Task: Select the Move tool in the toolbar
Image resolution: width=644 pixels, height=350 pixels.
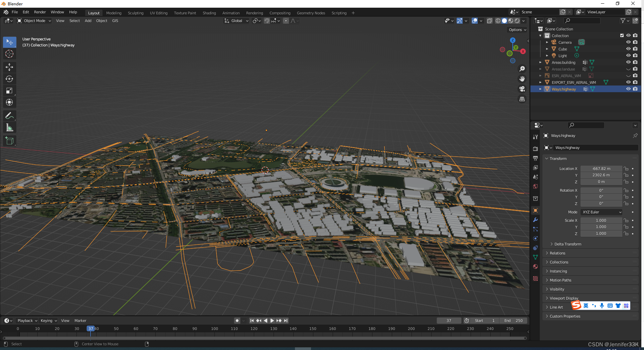Action: (x=9, y=67)
